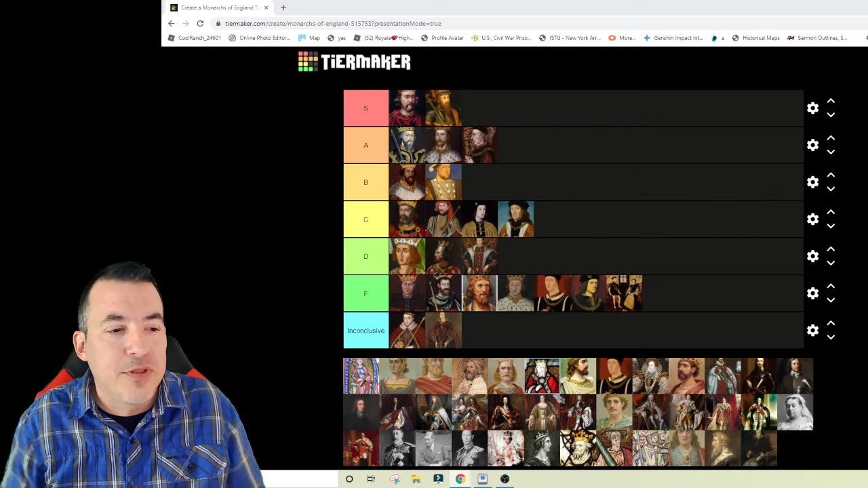Open Task View on the taskbar
868x488 pixels.
[371, 479]
